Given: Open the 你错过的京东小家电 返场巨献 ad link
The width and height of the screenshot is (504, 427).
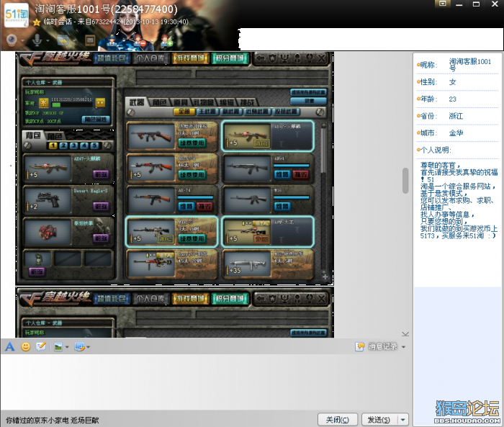Looking at the screenshot, I should [x=52, y=420].
